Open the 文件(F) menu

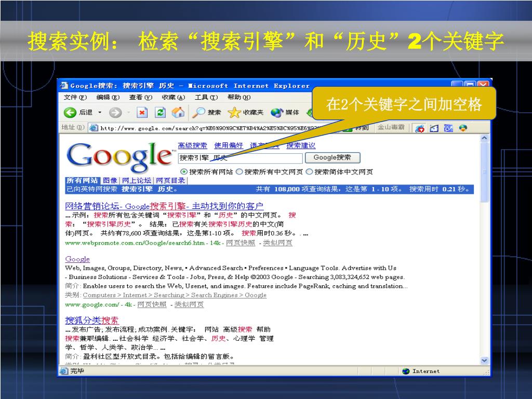(x=75, y=97)
